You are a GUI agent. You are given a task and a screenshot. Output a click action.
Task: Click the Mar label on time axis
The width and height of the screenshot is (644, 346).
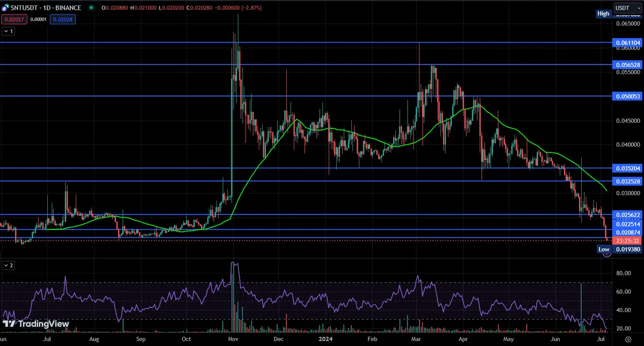point(416,339)
